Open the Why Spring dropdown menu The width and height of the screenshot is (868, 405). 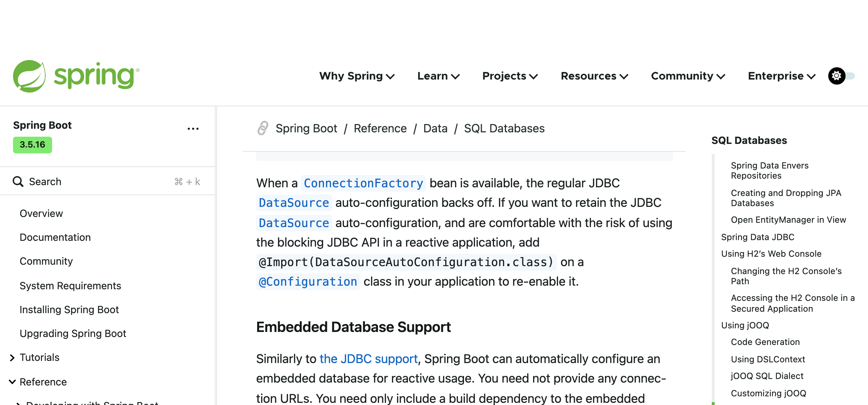(357, 76)
